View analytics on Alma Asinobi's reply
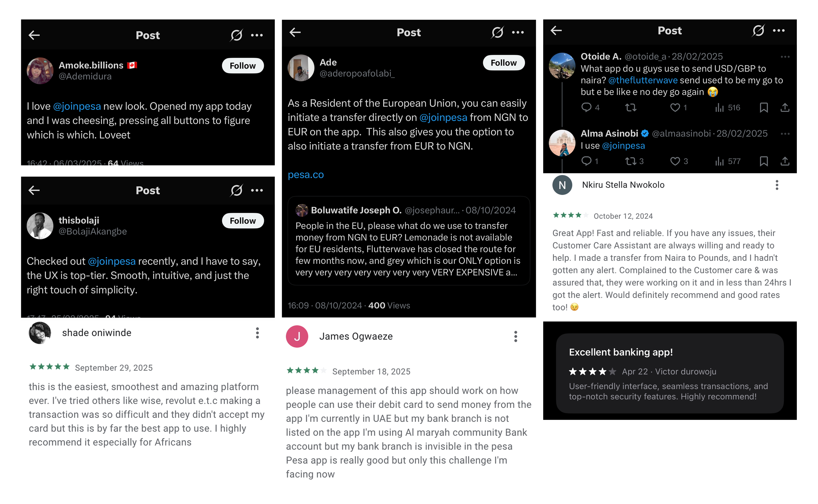 click(719, 161)
